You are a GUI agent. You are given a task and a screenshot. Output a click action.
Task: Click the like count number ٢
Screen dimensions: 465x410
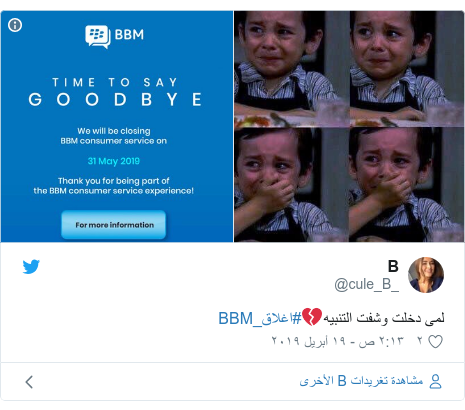(x=420, y=341)
